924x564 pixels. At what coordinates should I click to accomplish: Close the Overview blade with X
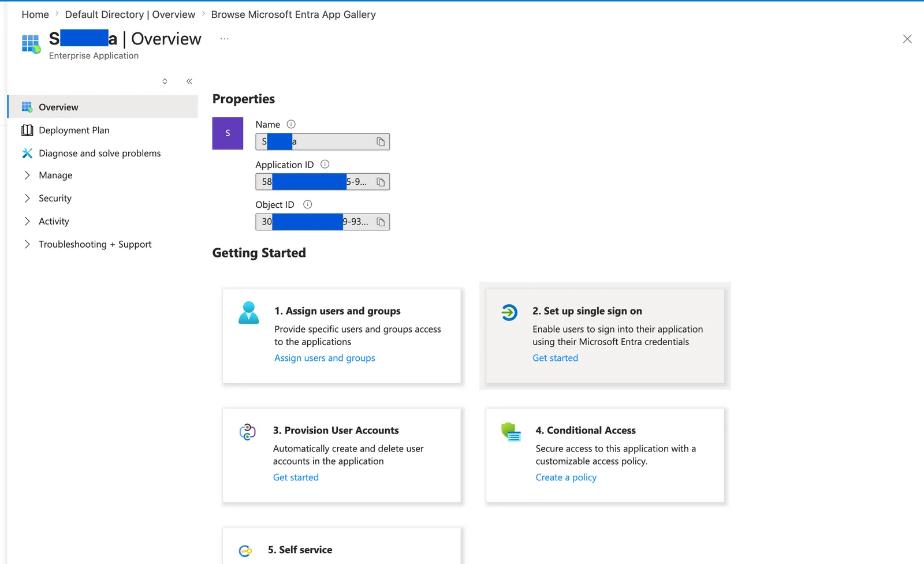907,39
